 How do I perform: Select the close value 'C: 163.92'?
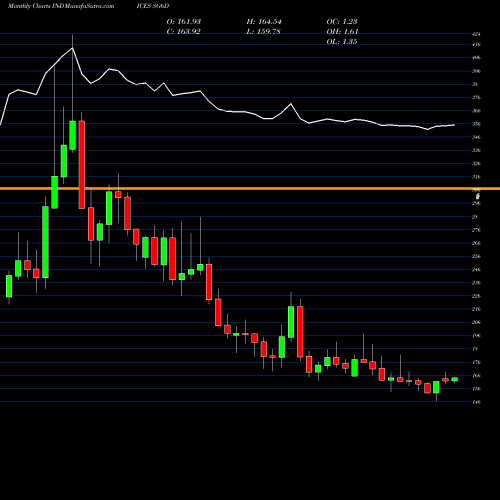coord(184,32)
